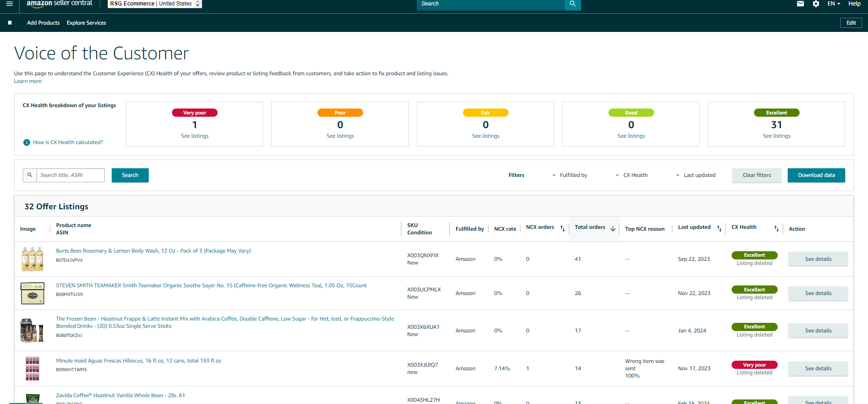Click the bookmark icon beside Add Products
The width and height of the screenshot is (868, 404).
point(10,23)
